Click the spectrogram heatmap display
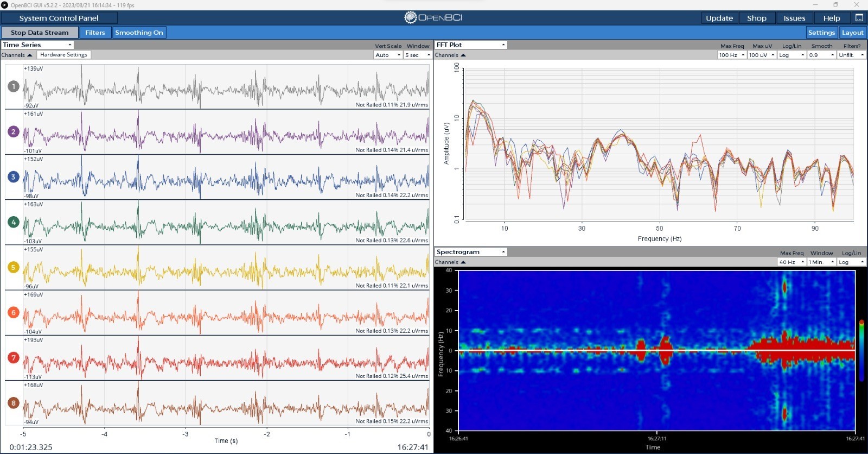Viewport: 868px width, 454px height. click(x=657, y=350)
